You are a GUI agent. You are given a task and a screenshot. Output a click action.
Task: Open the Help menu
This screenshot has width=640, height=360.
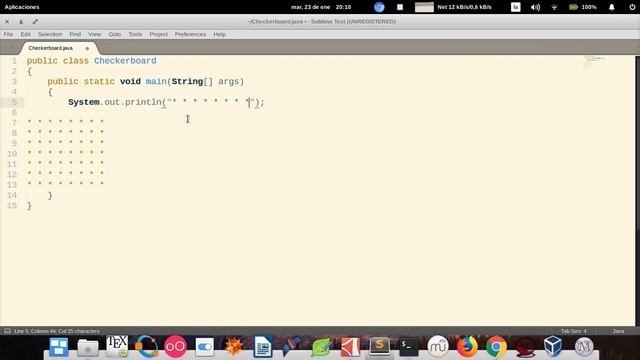219,34
